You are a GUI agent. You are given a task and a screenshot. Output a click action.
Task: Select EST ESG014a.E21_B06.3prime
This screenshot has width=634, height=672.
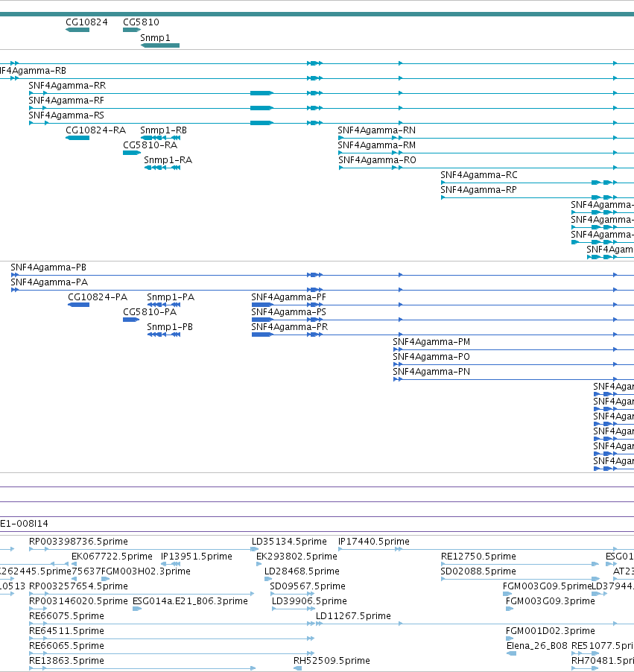190,601
